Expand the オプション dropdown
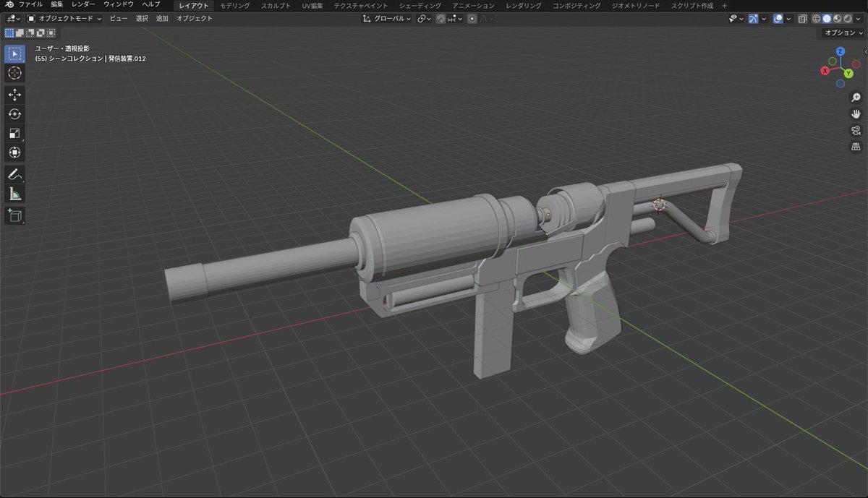This screenshot has width=868, height=498. click(843, 33)
